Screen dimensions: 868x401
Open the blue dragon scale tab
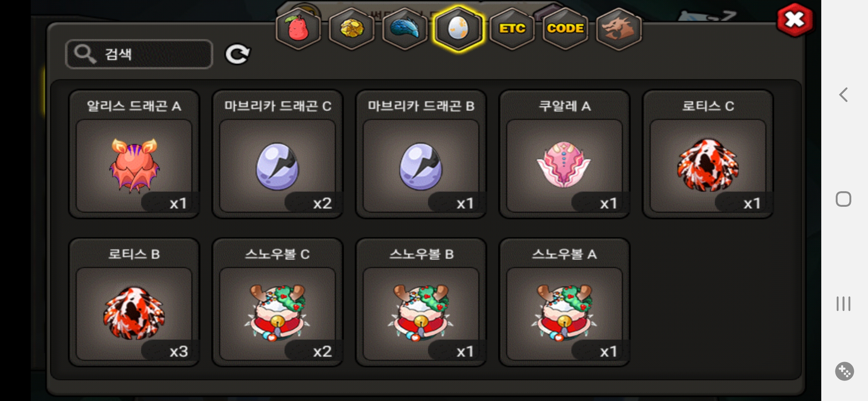[x=405, y=29]
